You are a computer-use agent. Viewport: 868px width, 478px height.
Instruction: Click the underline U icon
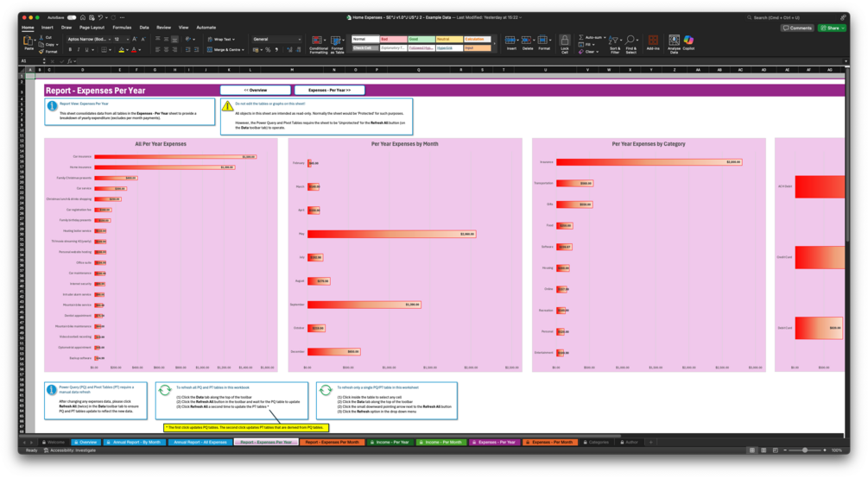tap(86, 50)
